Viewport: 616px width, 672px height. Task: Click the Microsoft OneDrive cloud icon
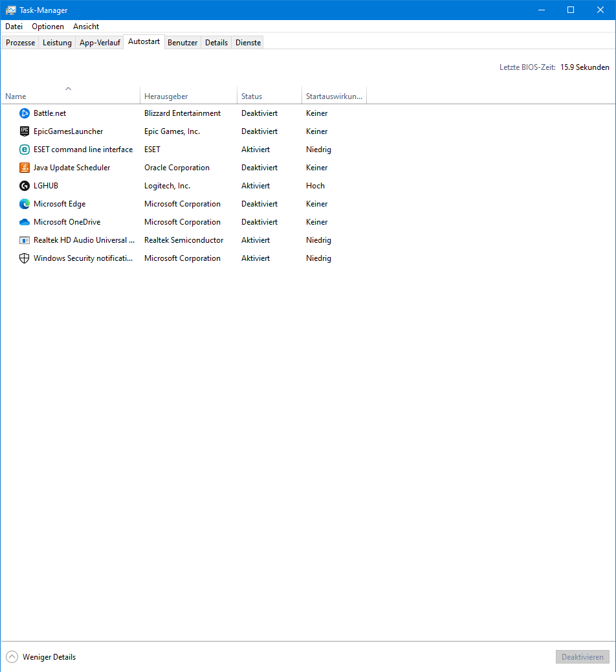click(x=25, y=222)
